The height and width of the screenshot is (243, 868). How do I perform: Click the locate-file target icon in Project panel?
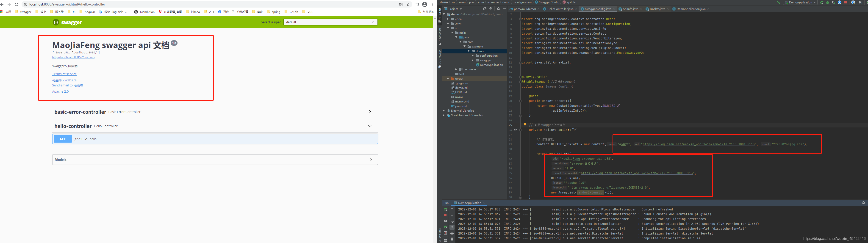[x=485, y=9]
